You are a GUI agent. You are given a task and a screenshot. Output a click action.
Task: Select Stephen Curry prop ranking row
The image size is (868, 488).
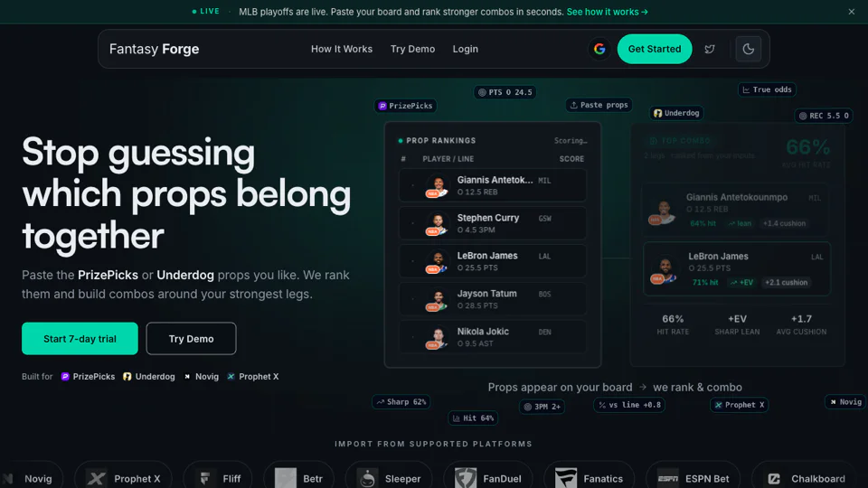[492, 223]
